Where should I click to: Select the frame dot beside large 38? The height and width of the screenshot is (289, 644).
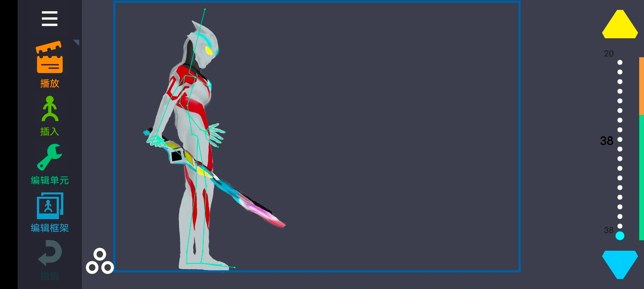click(x=620, y=139)
